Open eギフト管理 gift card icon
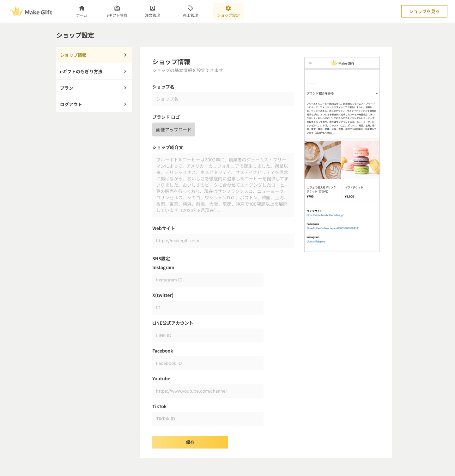This screenshot has width=455, height=476. 117,8
